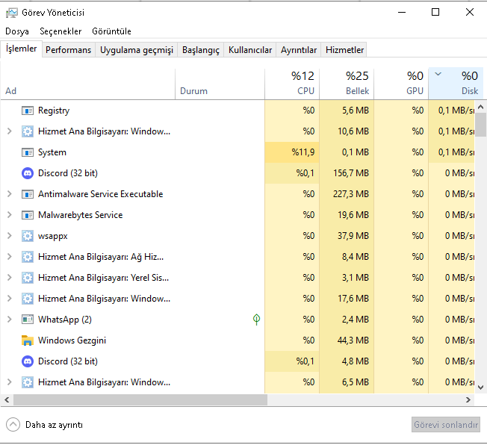Sort by the Bellek column header

click(x=347, y=84)
